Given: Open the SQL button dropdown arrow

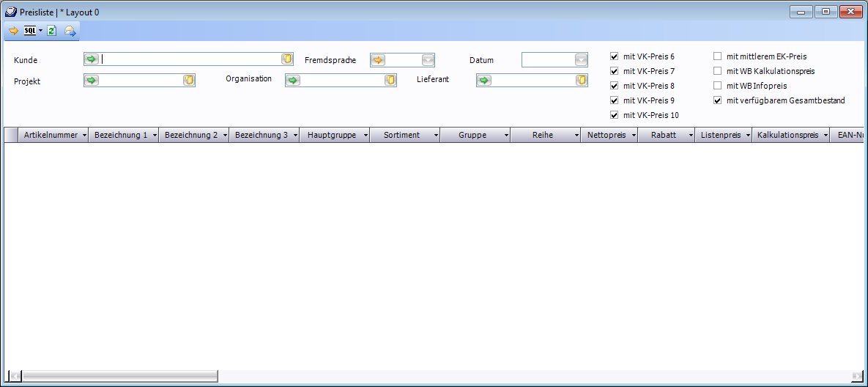Looking at the screenshot, I should [41, 31].
